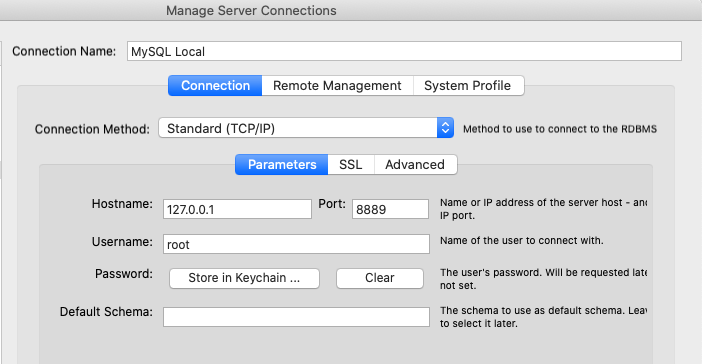This screenshot has height=364, width=702.
Task: Click 'The schema to use as default' text
Action: tap(544, 317)
